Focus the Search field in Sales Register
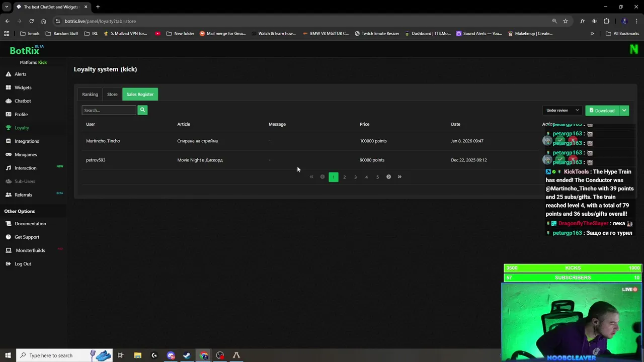644x362 pixels. point(109,110)
